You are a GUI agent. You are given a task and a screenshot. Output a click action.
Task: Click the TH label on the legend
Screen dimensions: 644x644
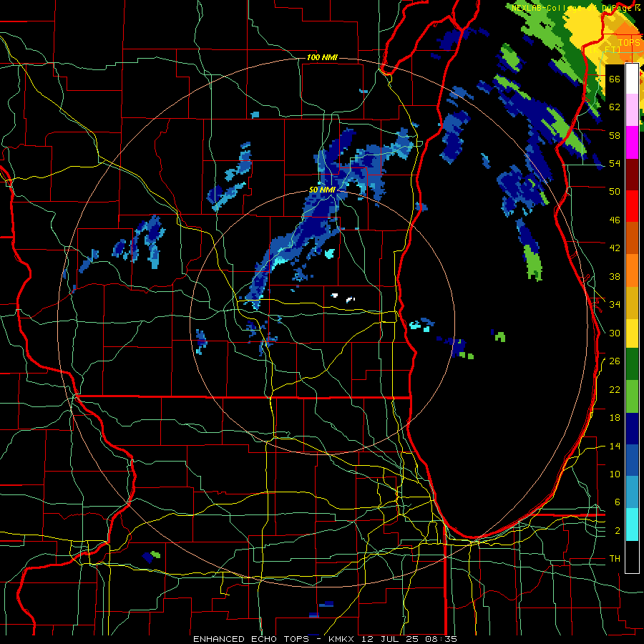point(615,559)
